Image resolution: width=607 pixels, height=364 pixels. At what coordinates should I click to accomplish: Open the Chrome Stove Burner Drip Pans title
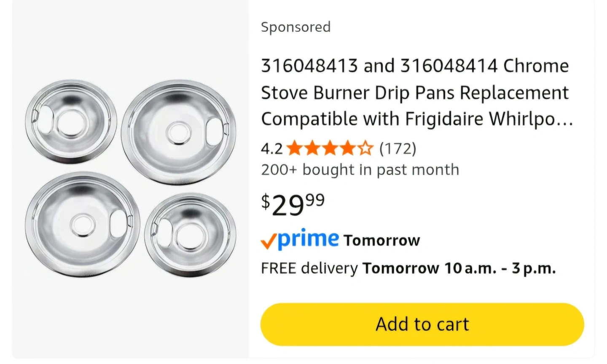415,93
